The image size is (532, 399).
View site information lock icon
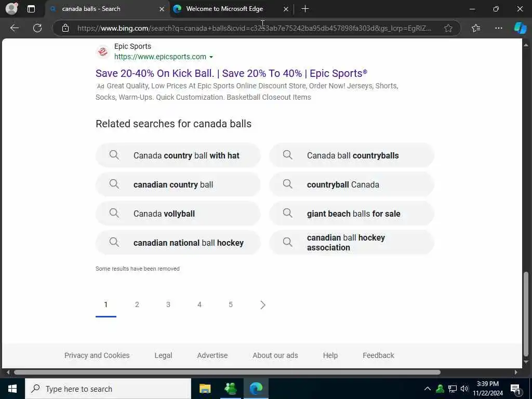click(x=65, y=28)
